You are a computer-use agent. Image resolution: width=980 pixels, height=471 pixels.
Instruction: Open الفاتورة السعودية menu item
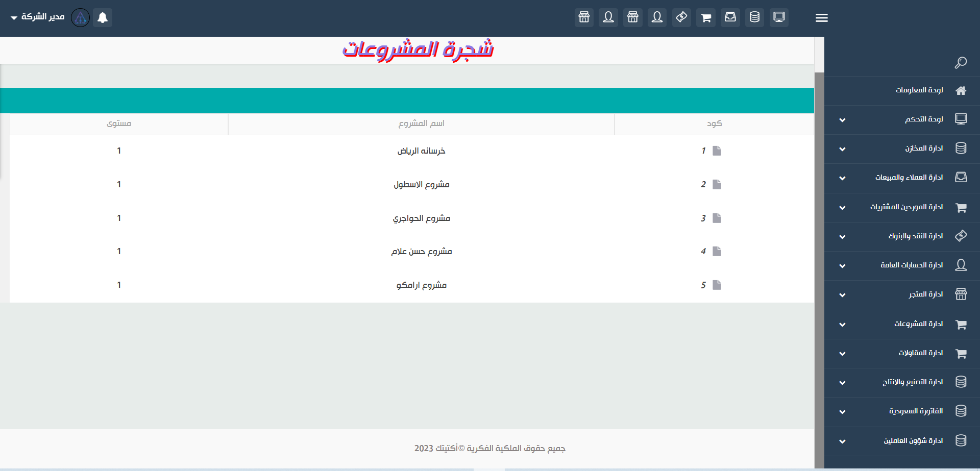(902, 412)
